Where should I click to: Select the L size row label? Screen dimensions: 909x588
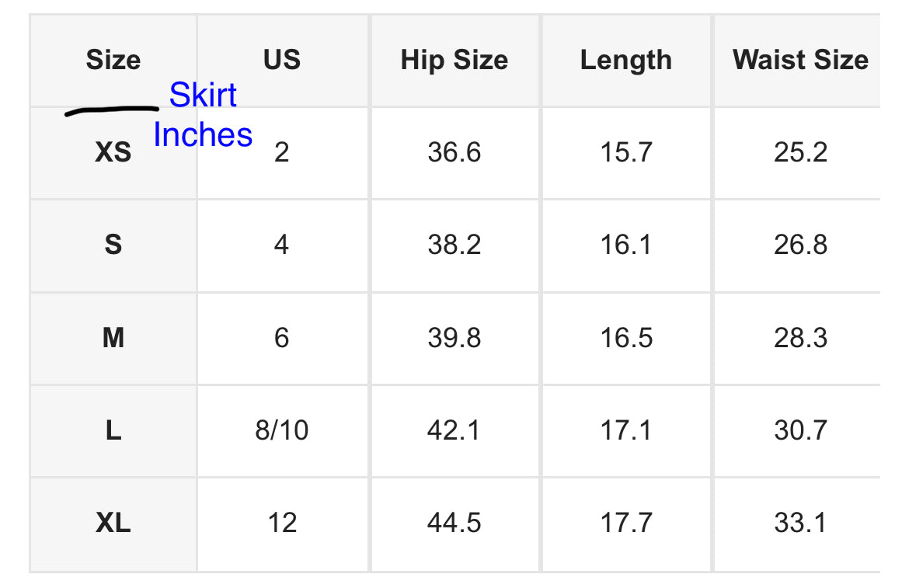[x=113, y=430]
